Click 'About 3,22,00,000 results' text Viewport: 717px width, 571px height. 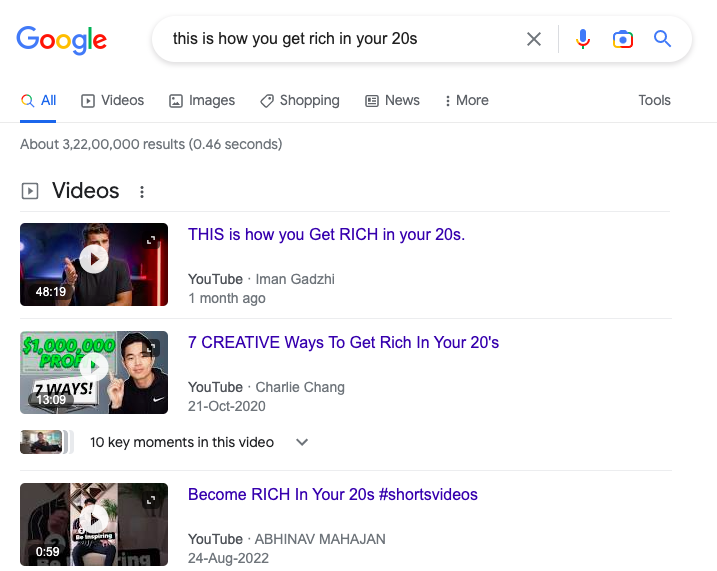pyautogui.click(x=151, y=144)
